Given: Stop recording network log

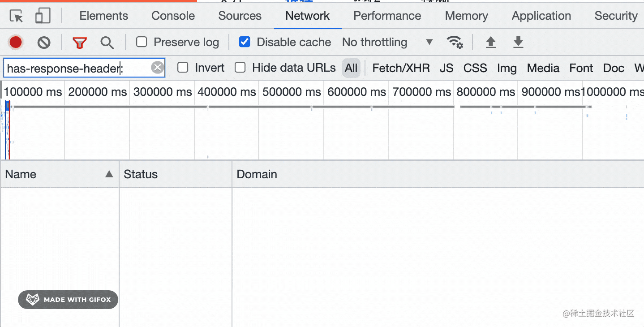Looking at the screenshot, I should point(16,43).
